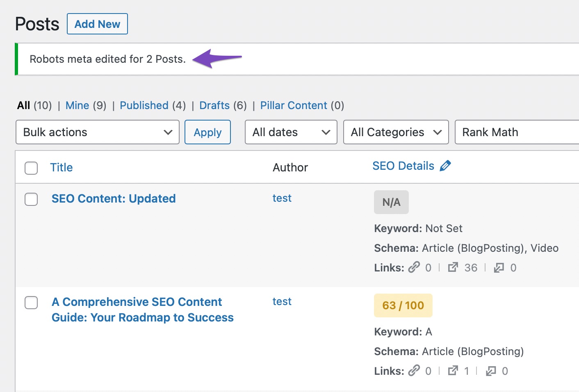Show the All posts view
579x392 pixels.
pos(23,105)
